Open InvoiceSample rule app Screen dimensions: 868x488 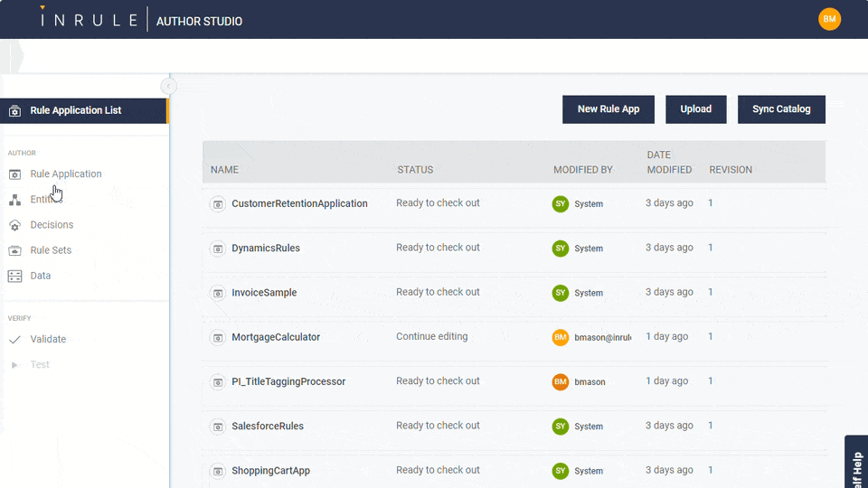(x=264, y=293)
